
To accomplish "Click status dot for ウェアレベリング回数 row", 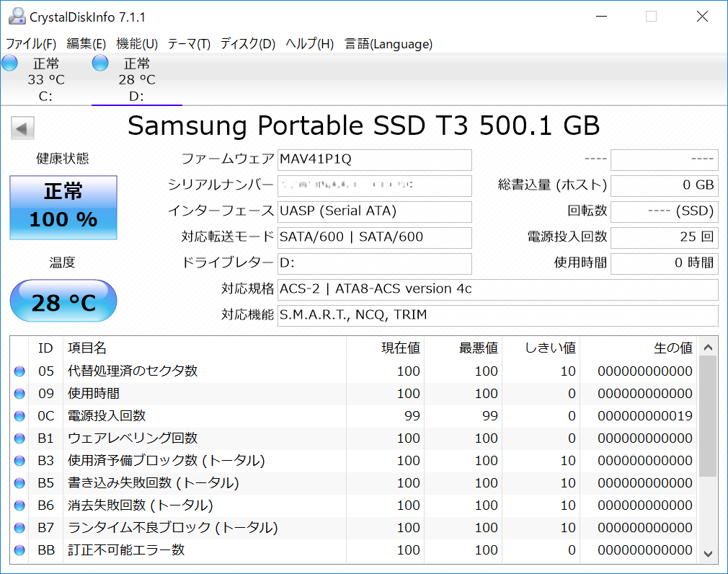I will point(19,439).
